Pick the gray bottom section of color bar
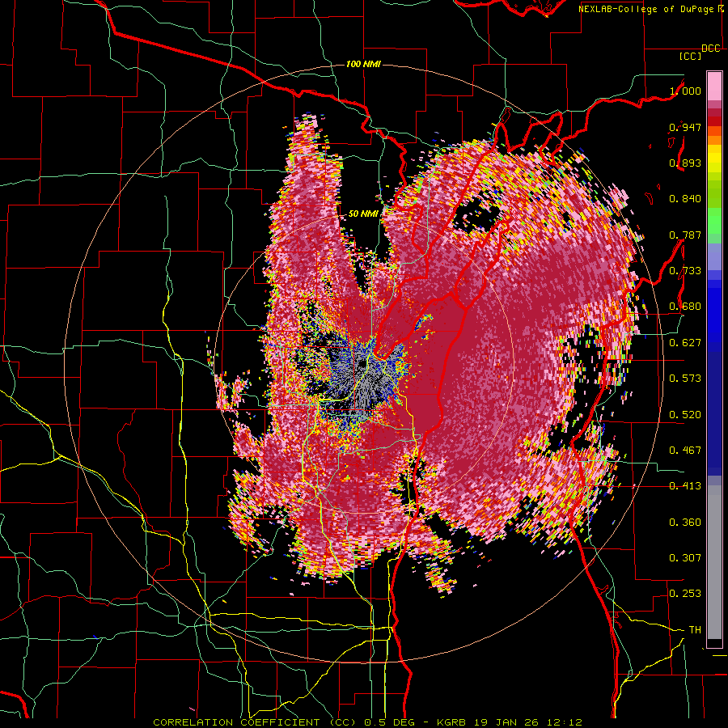728x728 pixels. [x=714, y=562]
